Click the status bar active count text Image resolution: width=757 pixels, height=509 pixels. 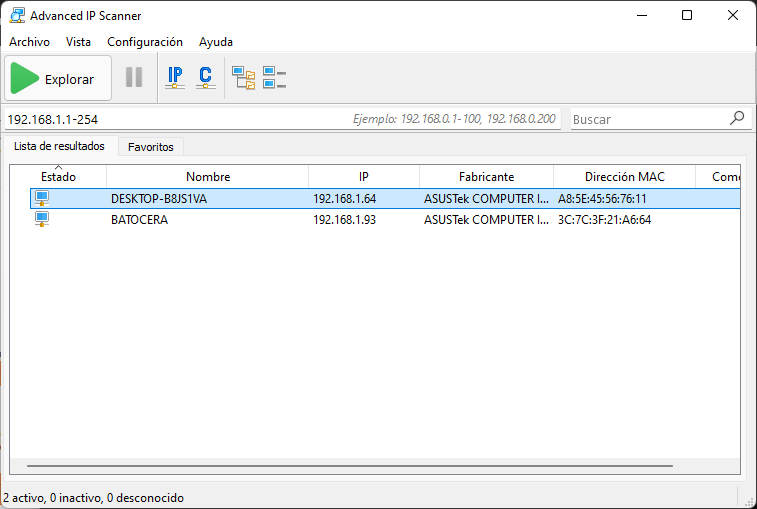click(93, 498)
